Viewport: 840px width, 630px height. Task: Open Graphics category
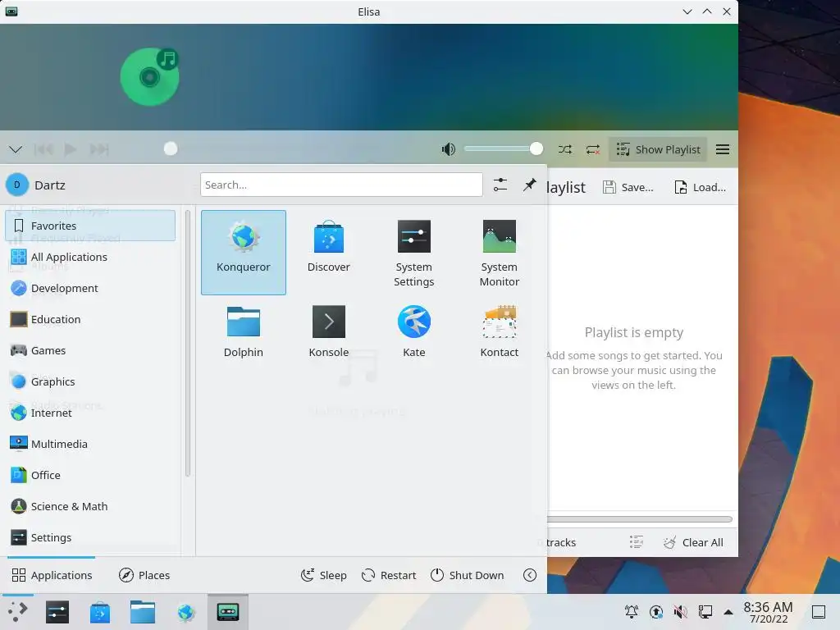90,381
